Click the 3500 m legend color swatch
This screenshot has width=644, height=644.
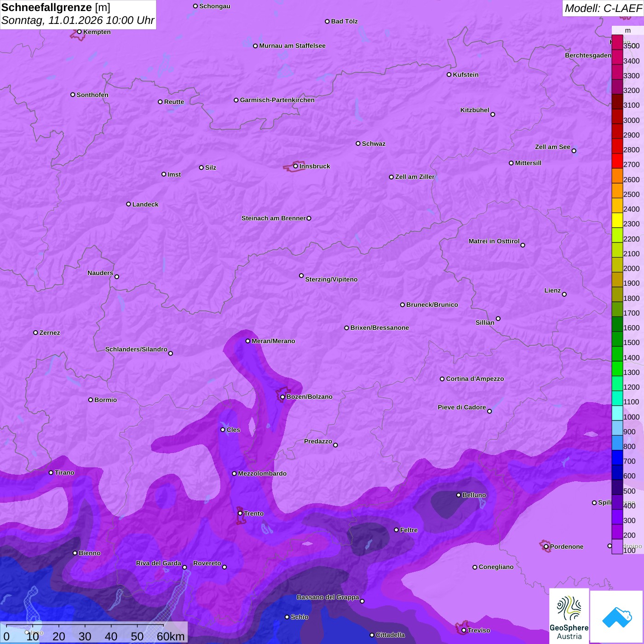tap(617, 42)
